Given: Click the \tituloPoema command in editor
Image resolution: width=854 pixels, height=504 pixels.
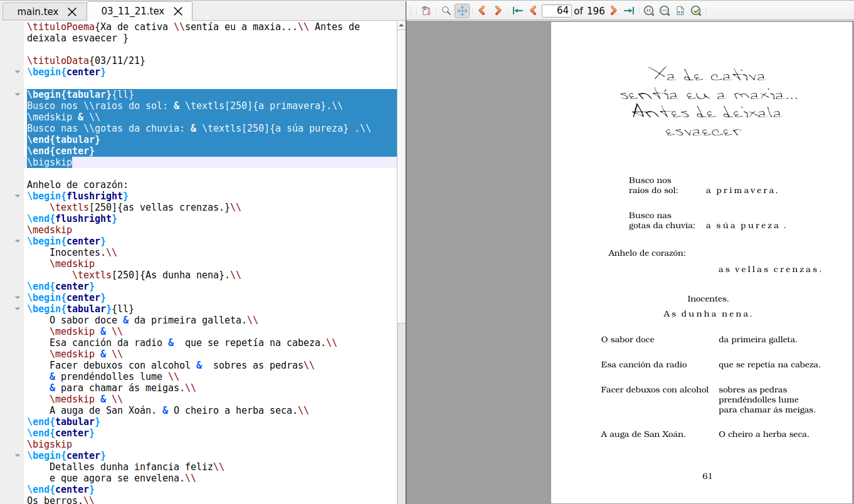Looking at the screenshot, I should click(61, 27).
